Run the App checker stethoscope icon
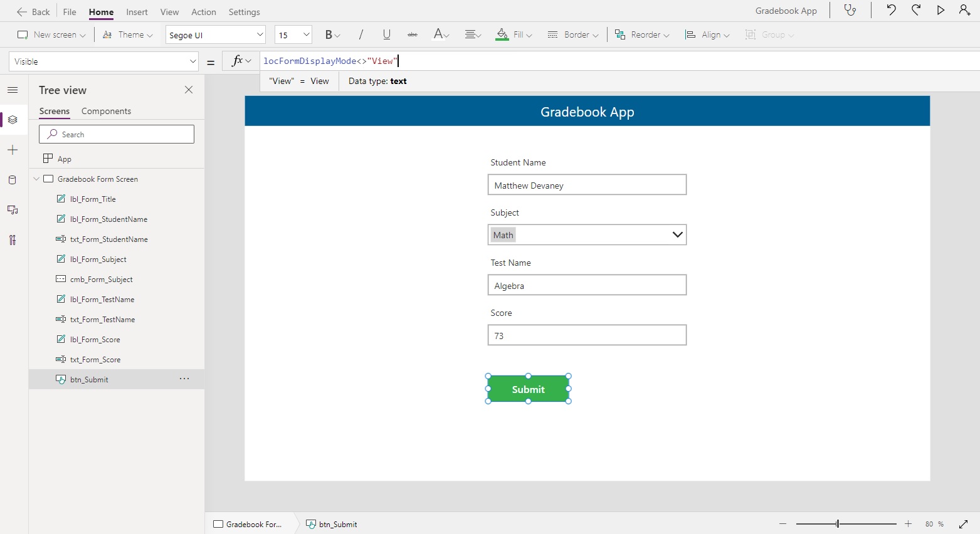The height and width of the screenshot is (534, 980). 850,11
